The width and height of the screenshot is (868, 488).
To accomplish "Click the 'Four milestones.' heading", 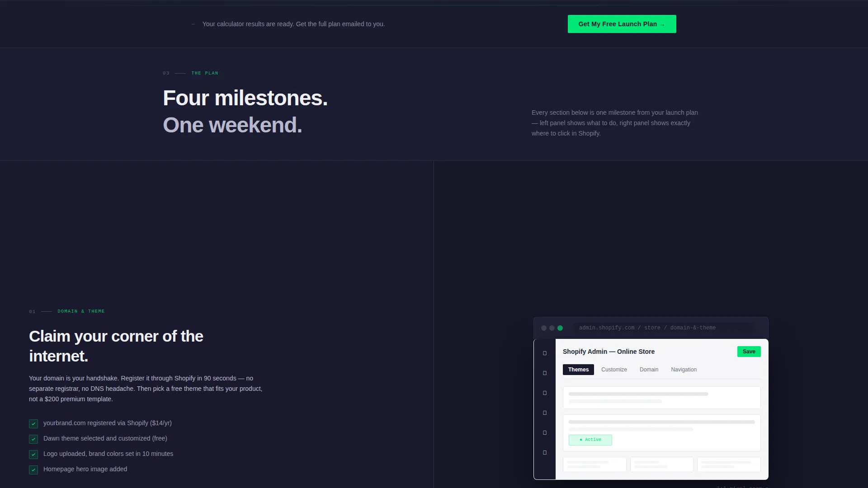I will (x=245, y=98).
